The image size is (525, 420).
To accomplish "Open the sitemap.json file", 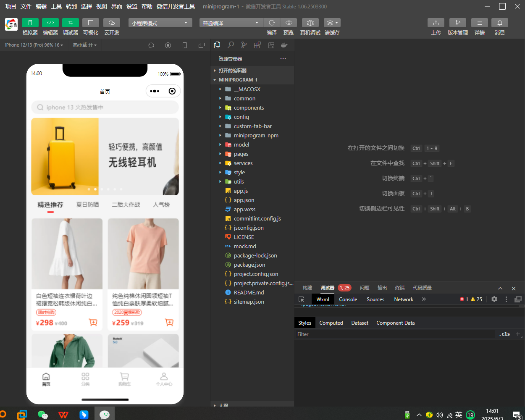I will pos(252,302).
